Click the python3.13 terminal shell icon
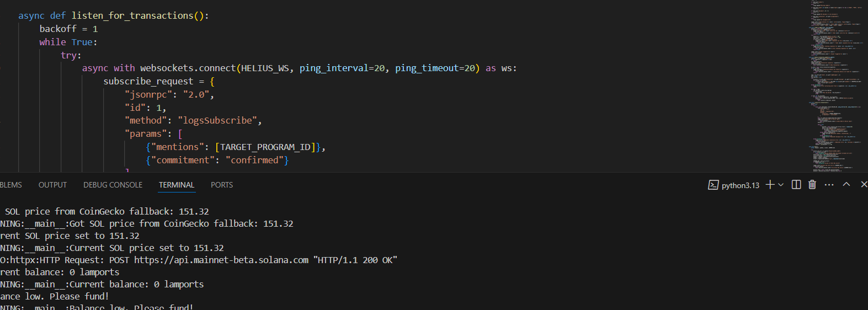 tap(713, 185)
